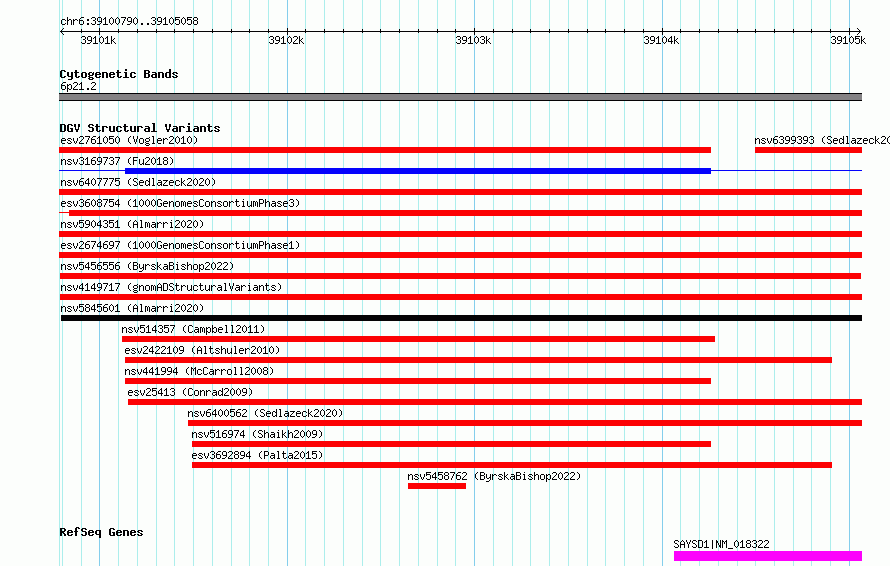Click the red esv2674697 variant bar
890x566 pixels.
click(x=460, y=255)
